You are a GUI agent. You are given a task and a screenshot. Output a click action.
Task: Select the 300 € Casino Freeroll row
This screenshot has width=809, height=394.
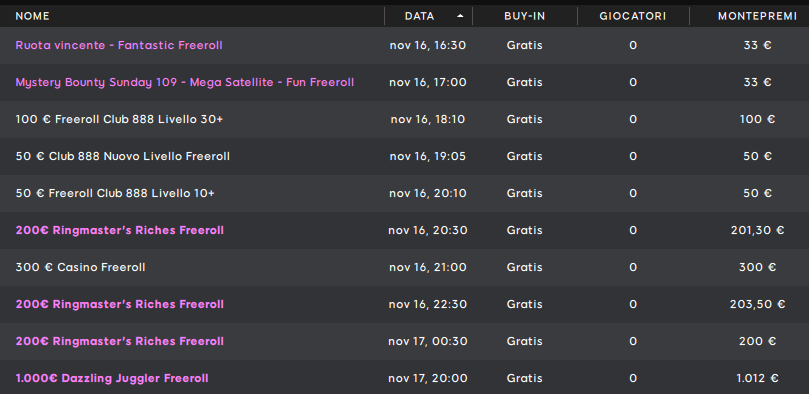tap(404, 268)
